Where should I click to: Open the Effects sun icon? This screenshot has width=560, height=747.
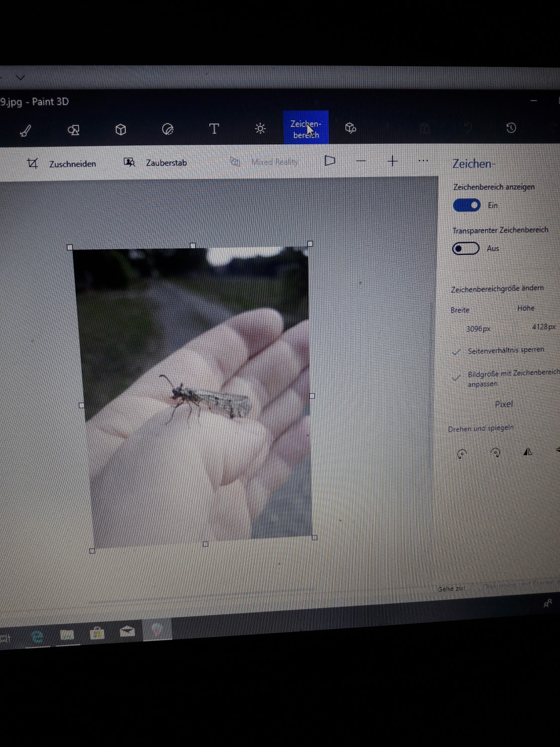pos(260,128)
